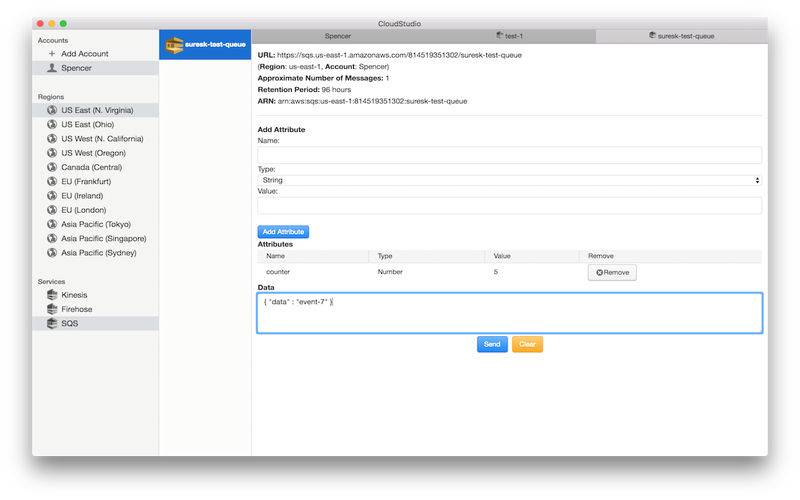
Task: Choose EU (Ireland) region label
Action: click(82, 196)
